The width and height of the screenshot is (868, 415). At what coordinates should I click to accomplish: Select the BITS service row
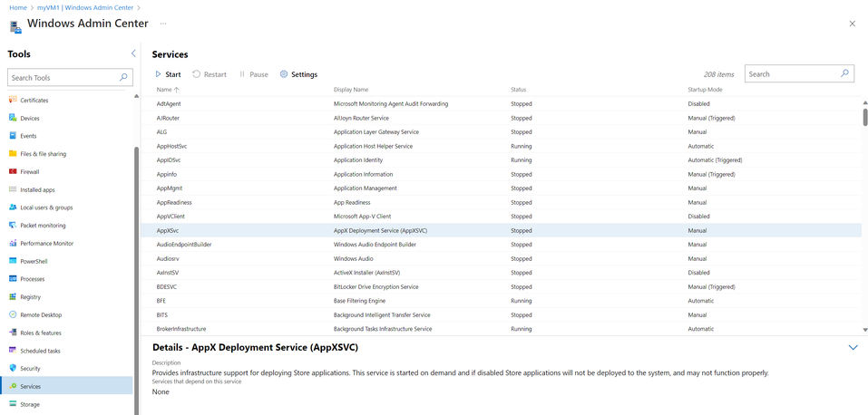tap(501, 314)
